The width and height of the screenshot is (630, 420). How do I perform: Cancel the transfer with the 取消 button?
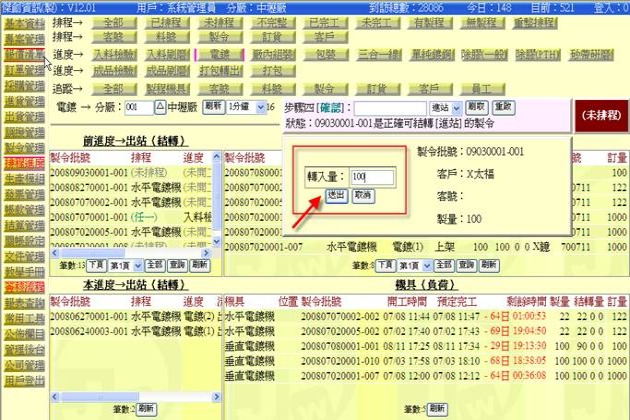point(363,196)
